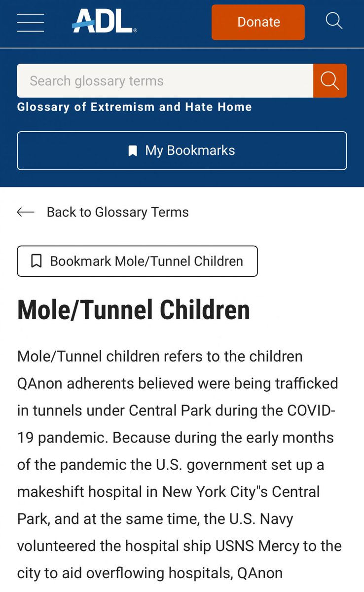Submit glossary search with orange magnifier button
Screen dimensions: 364x592
point(330,80)
